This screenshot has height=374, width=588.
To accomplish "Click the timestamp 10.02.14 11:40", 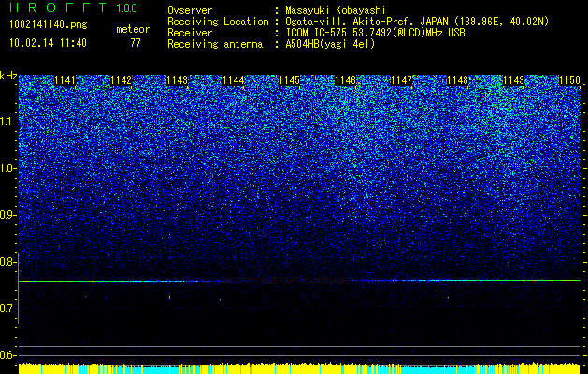I will tap(48, 43).
